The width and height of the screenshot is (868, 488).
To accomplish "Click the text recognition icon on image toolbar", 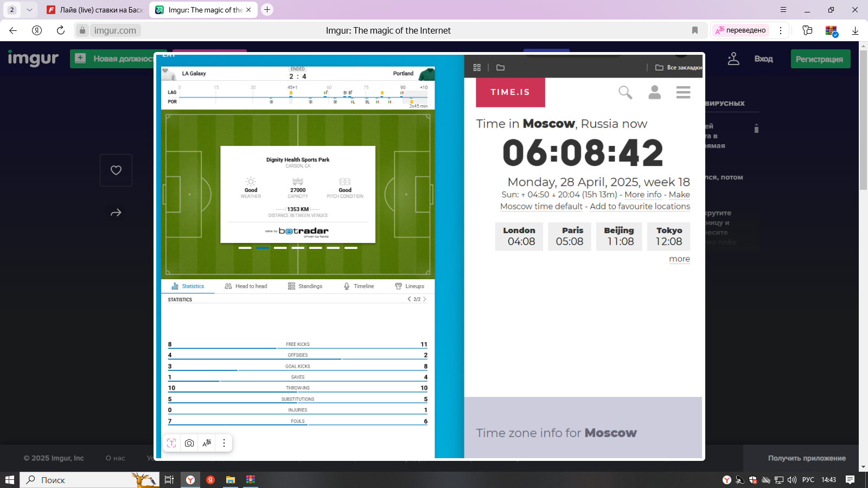I will [x=171, y=443].
